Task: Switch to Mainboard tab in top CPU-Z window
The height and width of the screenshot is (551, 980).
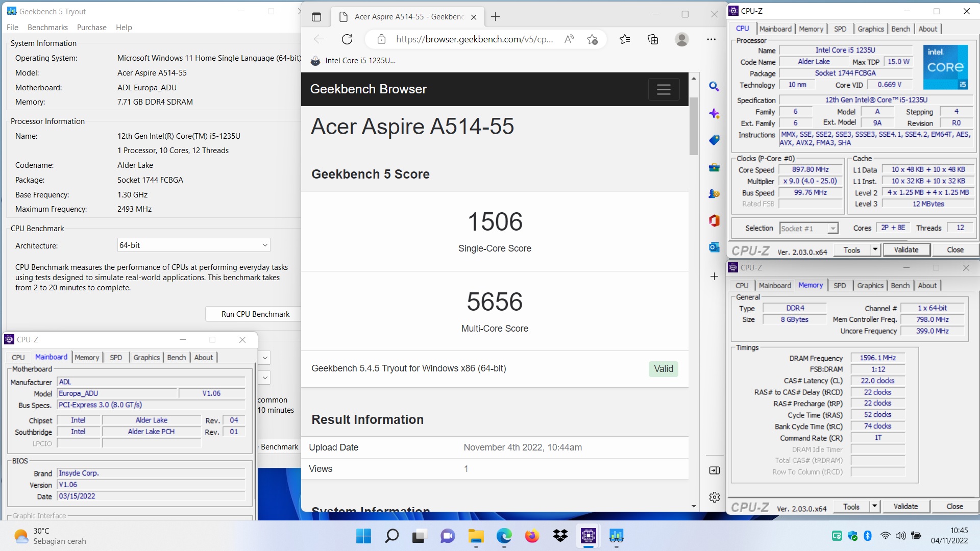Action: pos(775,29)
